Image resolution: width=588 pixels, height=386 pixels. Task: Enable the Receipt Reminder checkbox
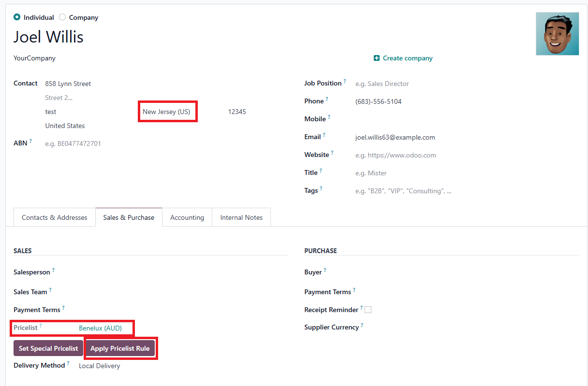pos(368,310)
